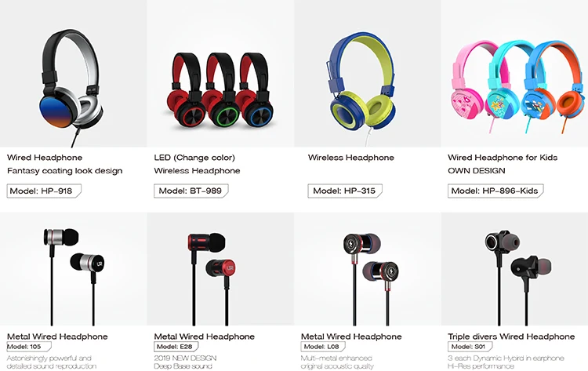Select the LED color-changing BT-989 headphones image
Screen dimensions: 588x371
[x=220, y=74]
